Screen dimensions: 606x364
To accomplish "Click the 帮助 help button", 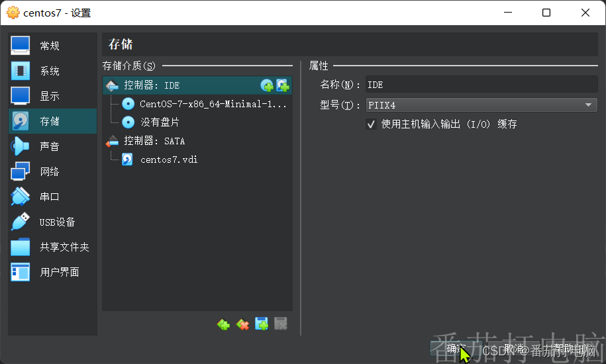I will [571, 349].
